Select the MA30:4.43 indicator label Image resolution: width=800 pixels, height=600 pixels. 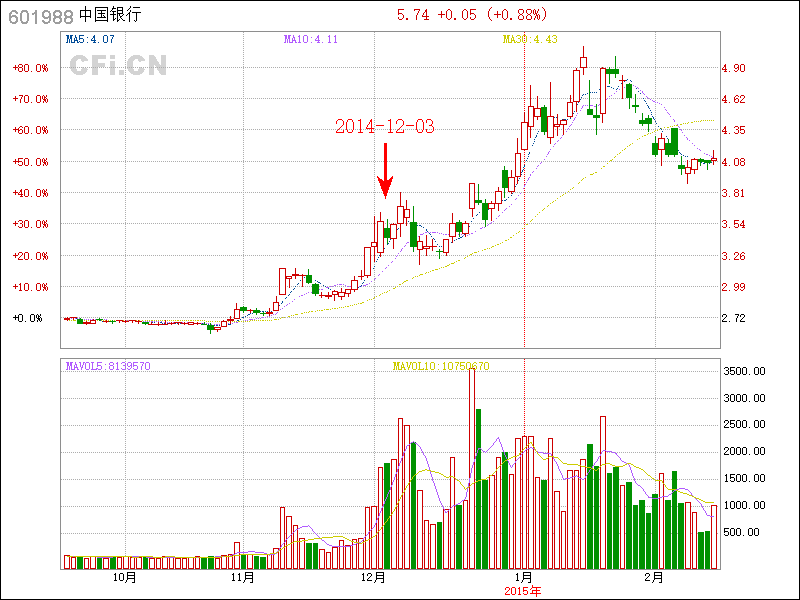[x=530, y=39]
